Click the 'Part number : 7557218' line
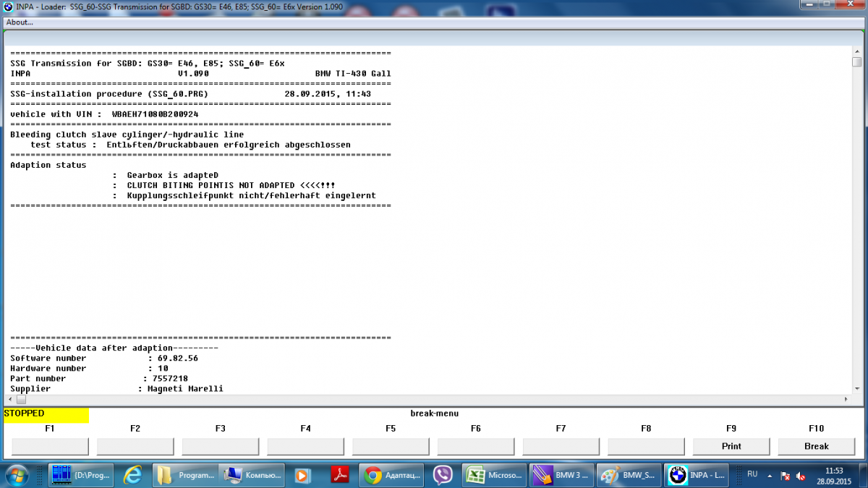 pyautogui.click(x=99, y=378)
